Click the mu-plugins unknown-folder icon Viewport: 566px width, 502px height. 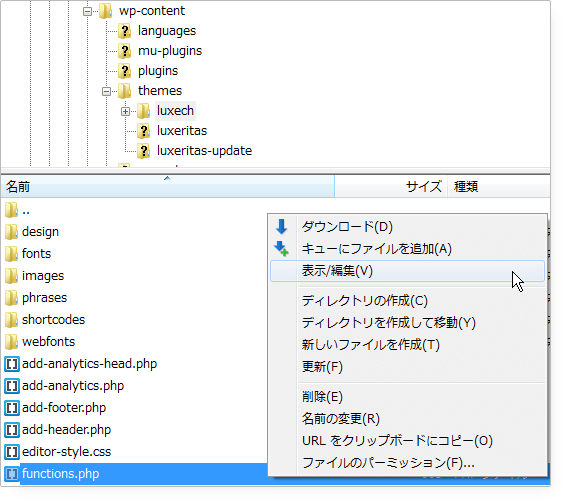(125, 51)
